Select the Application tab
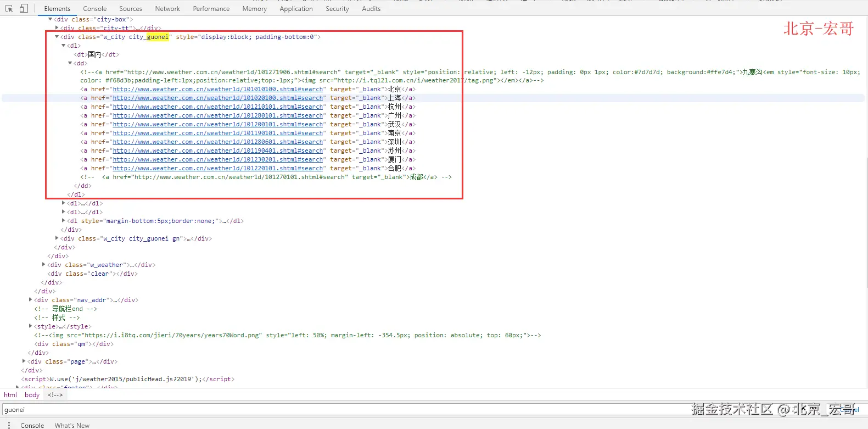Image resolution: width=868 pixels, height=429 pixels. point(296,9)
